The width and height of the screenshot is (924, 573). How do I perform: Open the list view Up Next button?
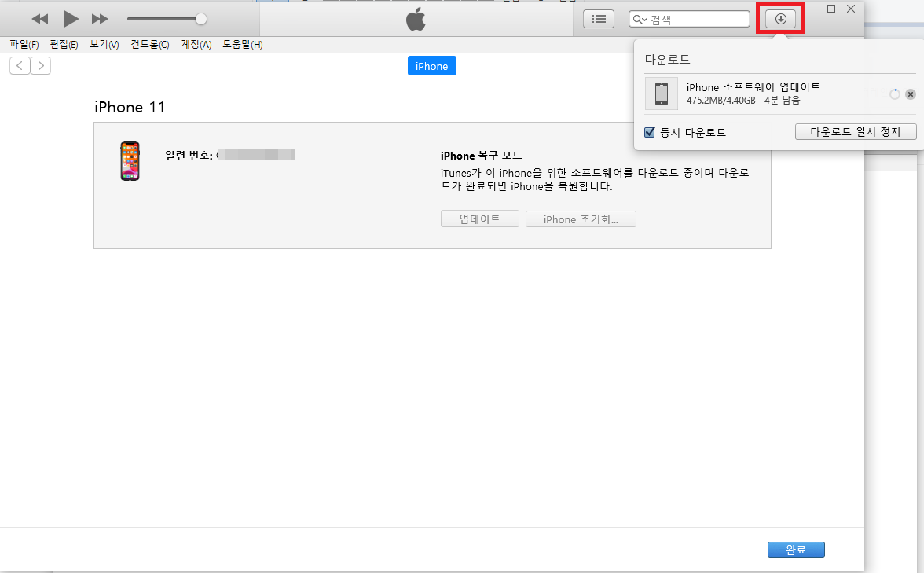599,19
